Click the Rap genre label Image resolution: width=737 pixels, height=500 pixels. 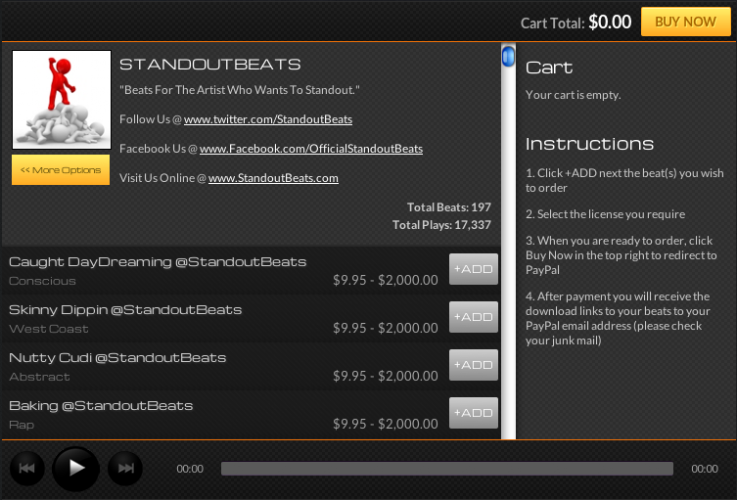pyautogui.click(x=22, y=425)
